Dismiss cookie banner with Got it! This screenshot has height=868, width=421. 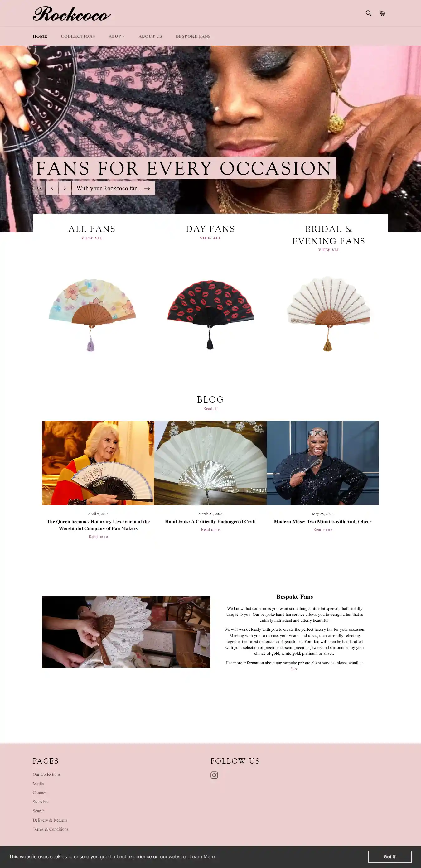(390, 856)
